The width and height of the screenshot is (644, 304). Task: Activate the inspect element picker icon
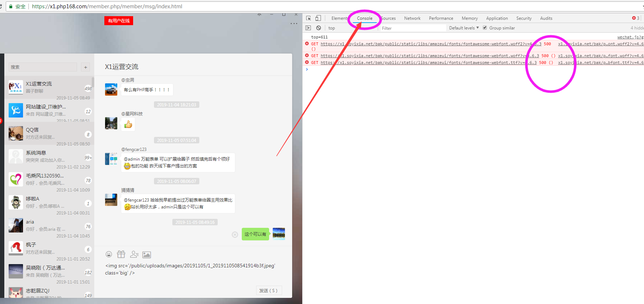308,18
